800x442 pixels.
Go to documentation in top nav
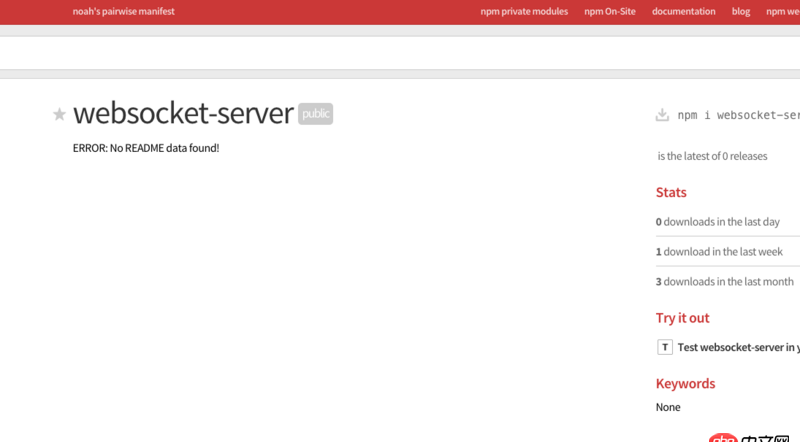684,11
